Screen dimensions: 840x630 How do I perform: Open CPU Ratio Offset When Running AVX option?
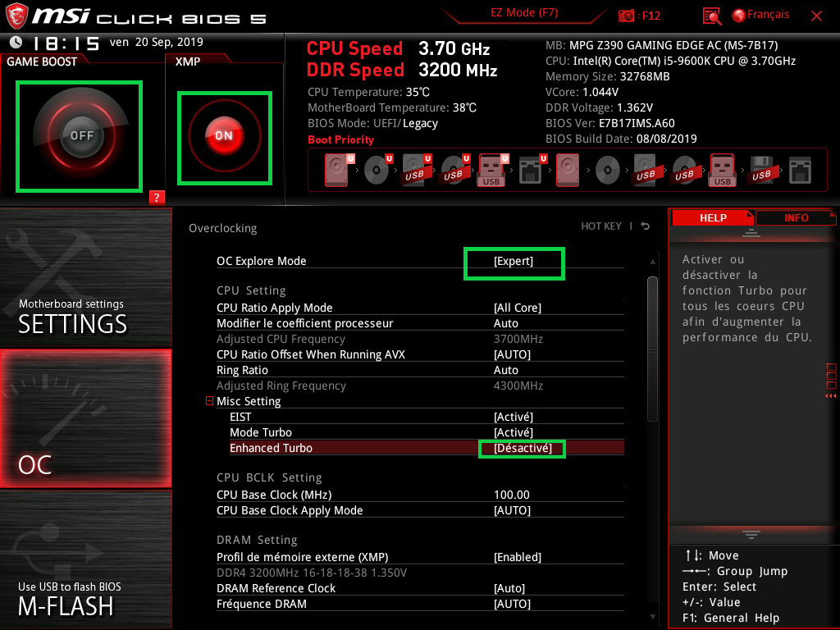click(512, 354)
